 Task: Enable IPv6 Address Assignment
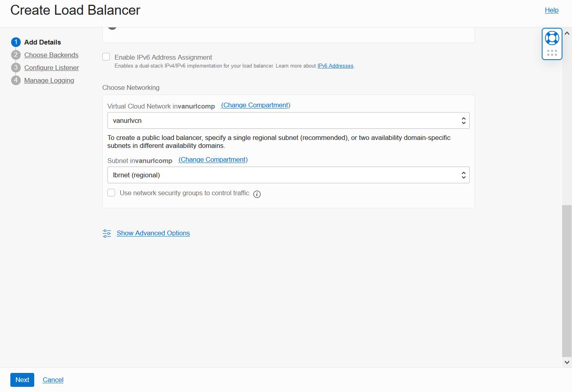click(x=106, y=56)
